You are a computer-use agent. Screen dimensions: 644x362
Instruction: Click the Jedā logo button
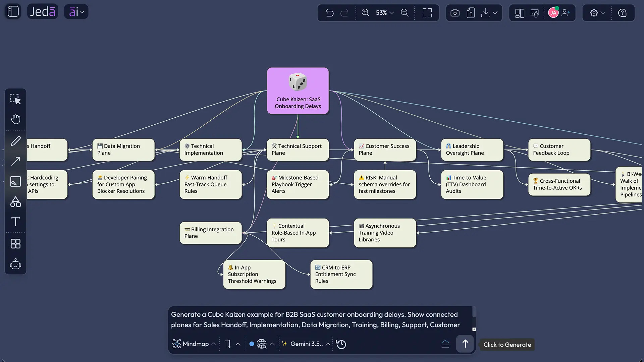pyautogui.click(x=43, y=12)
